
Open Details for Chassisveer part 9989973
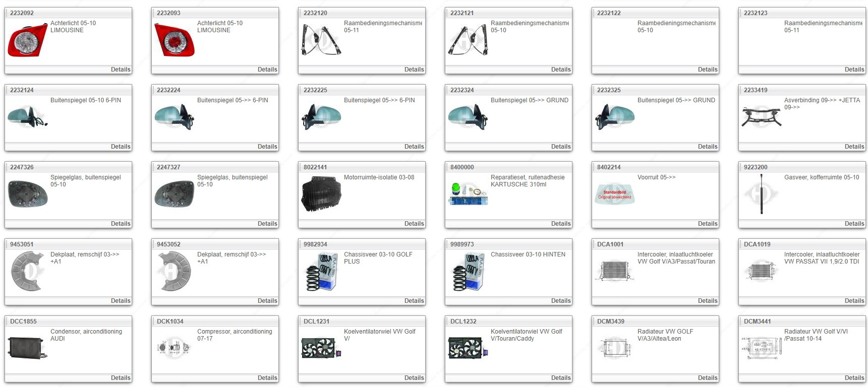coord(560,301)
